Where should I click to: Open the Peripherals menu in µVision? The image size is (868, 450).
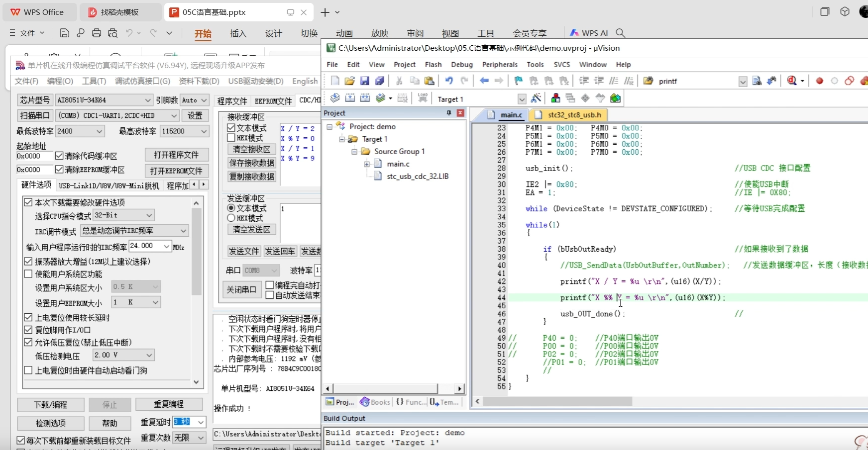500,65
